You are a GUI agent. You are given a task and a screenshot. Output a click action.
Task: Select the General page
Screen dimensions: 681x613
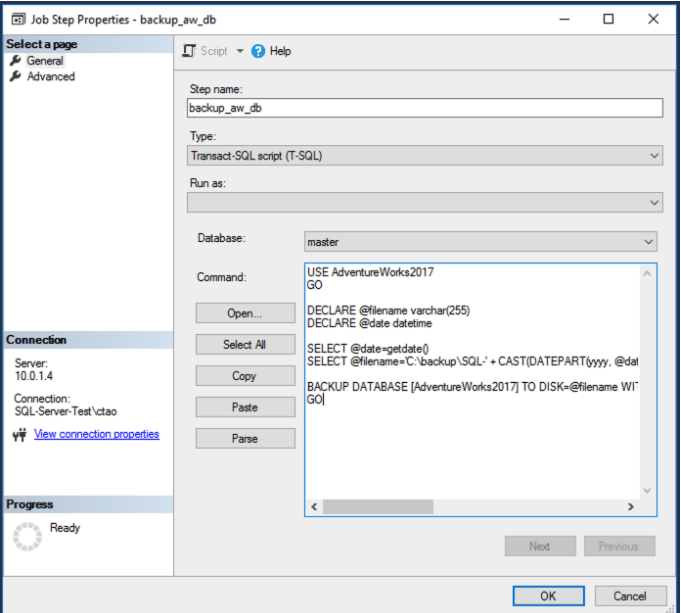(44, 61)
